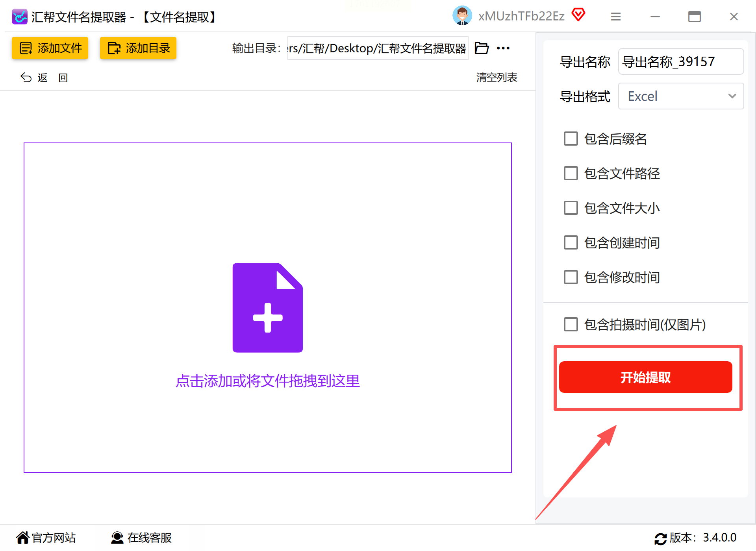Click 清空列表 to clear list
This screenshot has height=551, width=756.
tap(497, 78)
